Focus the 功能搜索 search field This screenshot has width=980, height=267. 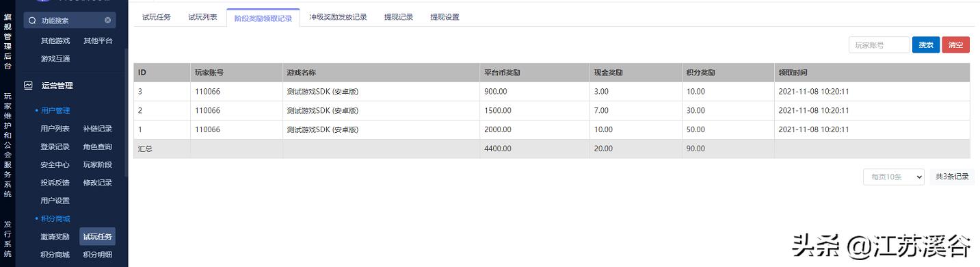[x=70, y=21]
